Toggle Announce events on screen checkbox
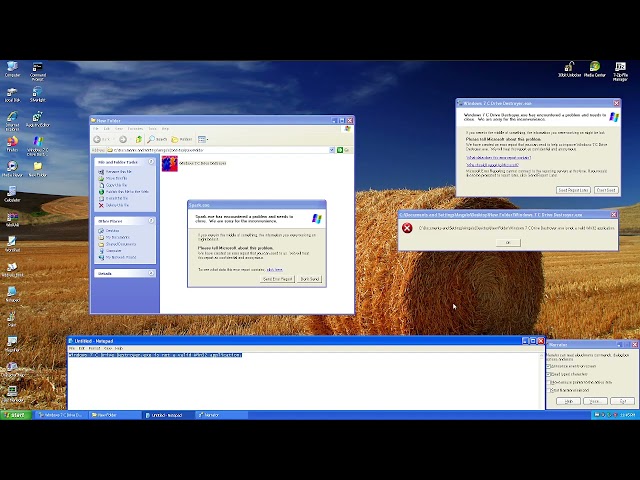640x480 pixels. coord(549,367)
